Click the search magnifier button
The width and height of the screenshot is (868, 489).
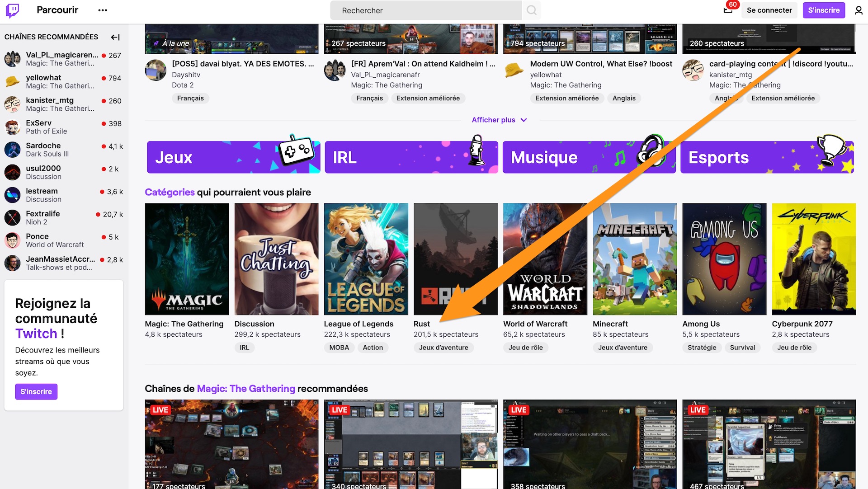tap(532, 10)
